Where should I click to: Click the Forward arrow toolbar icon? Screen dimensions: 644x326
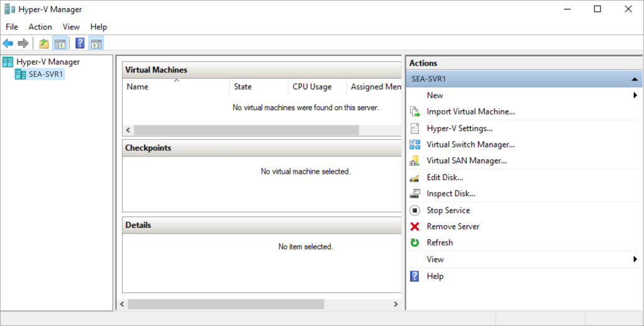click(23, 43)
